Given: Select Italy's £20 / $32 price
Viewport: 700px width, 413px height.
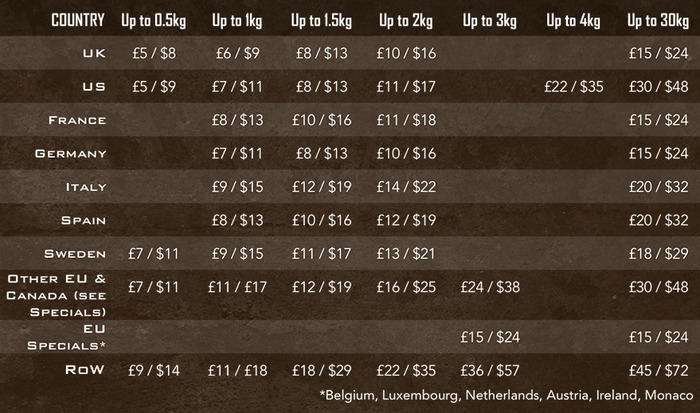Looking at the screenshot, I should click(x=658, y=187).
